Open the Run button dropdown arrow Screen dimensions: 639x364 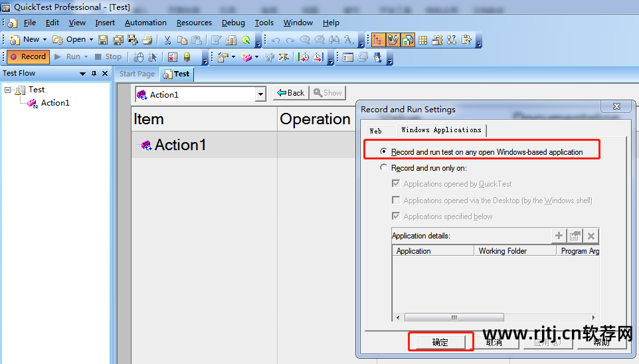(x=86, y=57)
